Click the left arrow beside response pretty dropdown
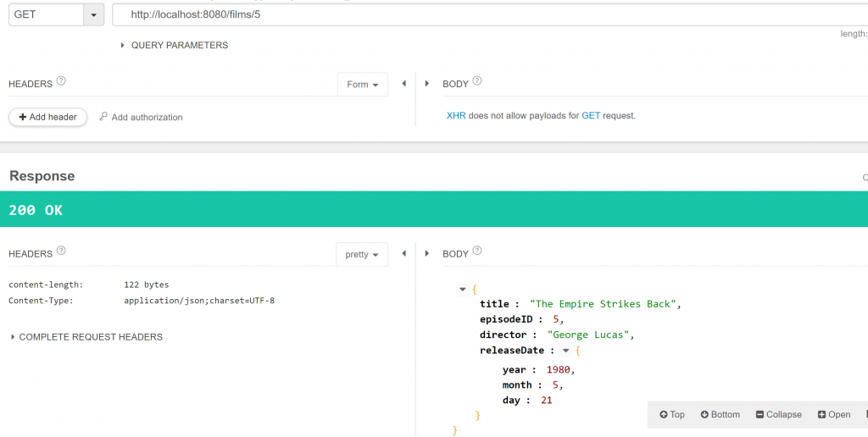The image size is (868, 437). (403, 253)
